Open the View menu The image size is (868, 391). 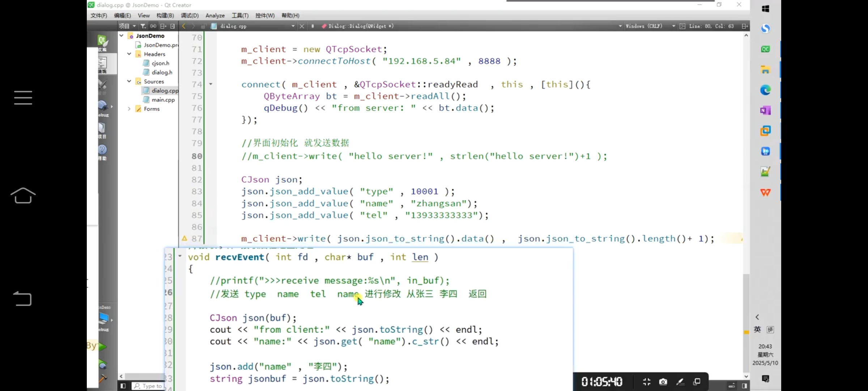point(144,16)
